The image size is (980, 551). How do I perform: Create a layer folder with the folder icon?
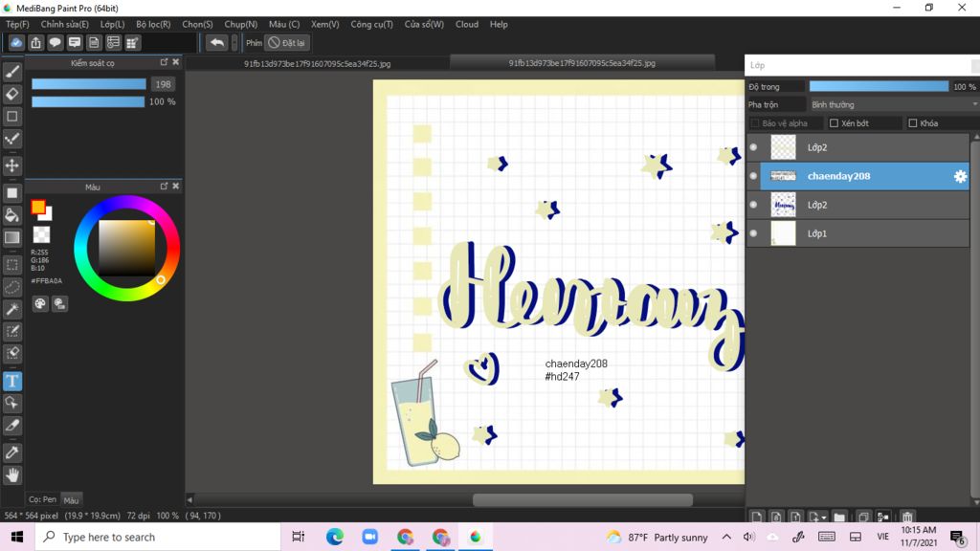point(839,517)
